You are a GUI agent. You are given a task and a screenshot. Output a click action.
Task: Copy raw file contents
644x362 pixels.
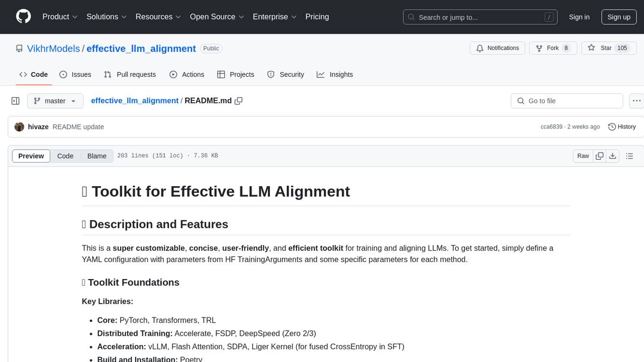pos(599,156)
